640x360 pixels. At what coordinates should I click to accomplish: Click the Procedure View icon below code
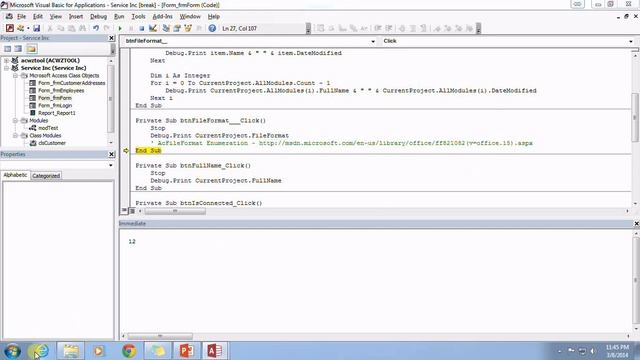pos(124,211)
